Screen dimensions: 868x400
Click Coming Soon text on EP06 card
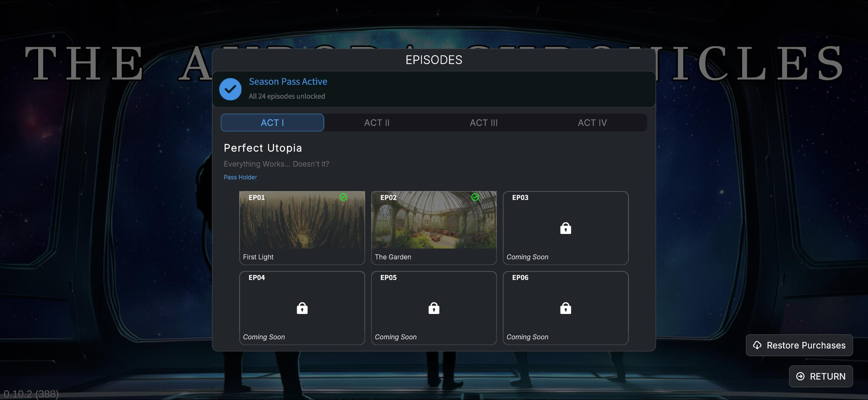tap(527, 337)
